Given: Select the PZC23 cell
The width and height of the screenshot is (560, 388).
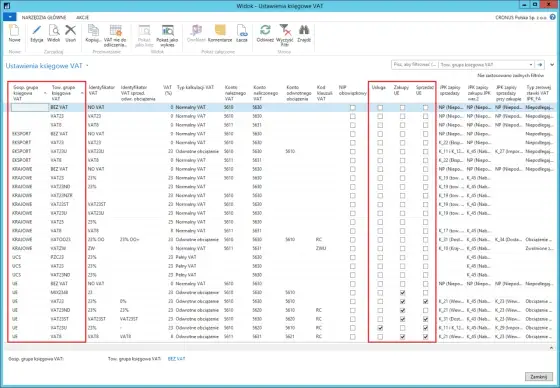Looking at the screenshot, I should [57, 257].
